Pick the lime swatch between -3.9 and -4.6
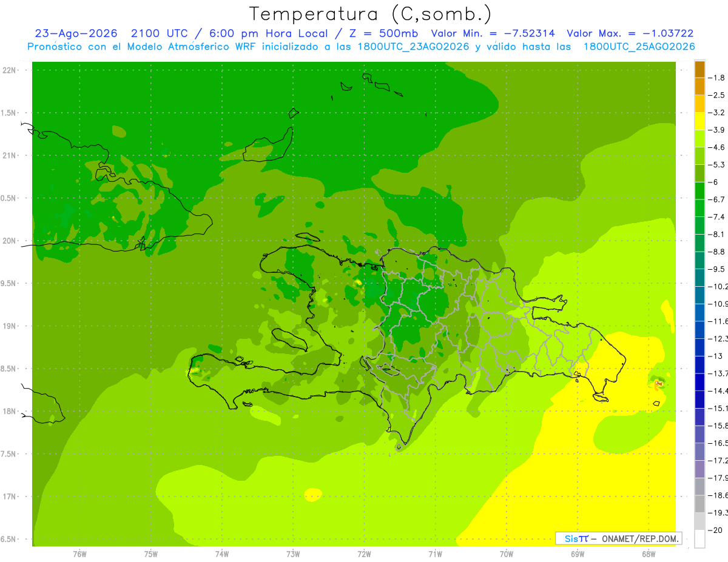Viewport: 728px width, 562px height. pyautogui.click(x=700, y=139)
